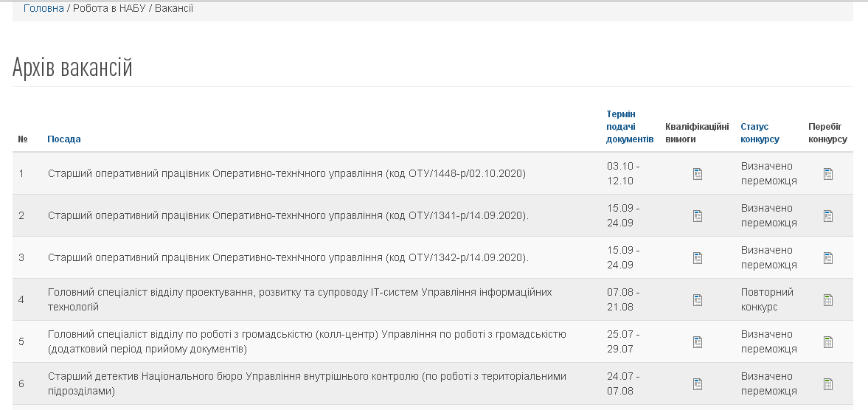Select vacancy title with code ОТУ/1448-р/02.10.2020
Image resolution: width=868 pixels, height=410 pixels.
tap(287, 174)
